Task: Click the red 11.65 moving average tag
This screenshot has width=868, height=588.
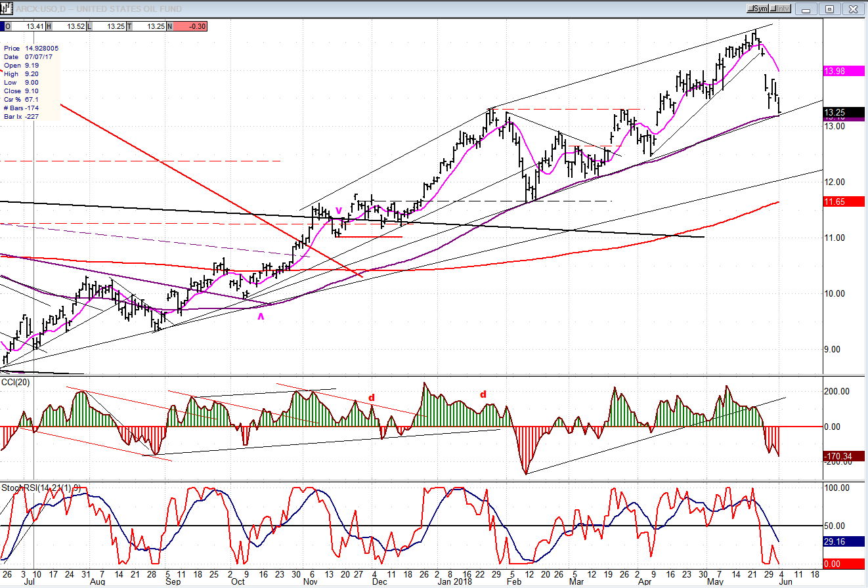Action: pos(843,201)
